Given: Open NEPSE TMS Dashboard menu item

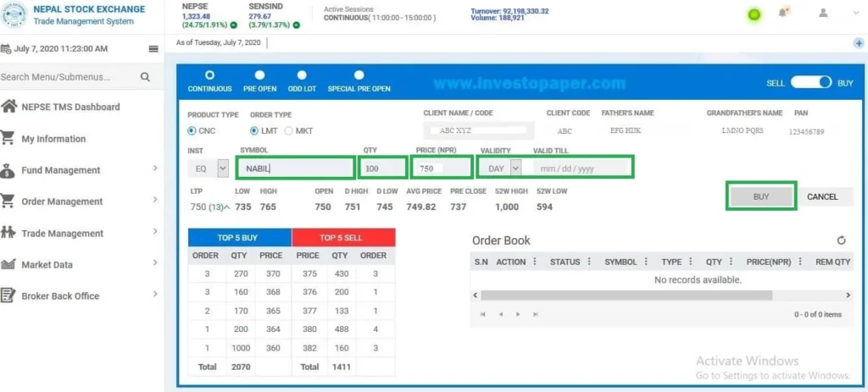Looking at the screenshot, I should click(x=70, y=108).
